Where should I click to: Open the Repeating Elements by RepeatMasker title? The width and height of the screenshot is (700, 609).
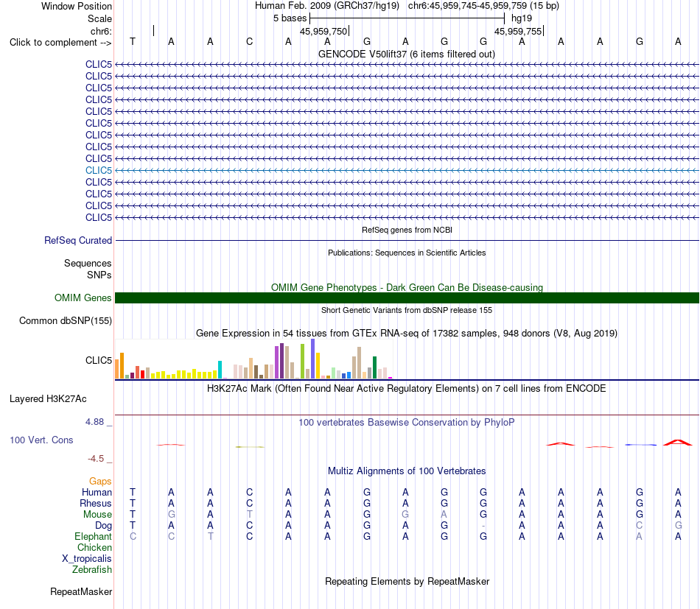coord(407,581)
